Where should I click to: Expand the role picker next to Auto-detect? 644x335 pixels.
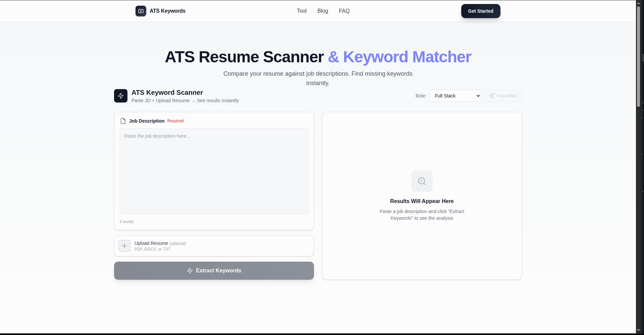click(x=455, y=95)
